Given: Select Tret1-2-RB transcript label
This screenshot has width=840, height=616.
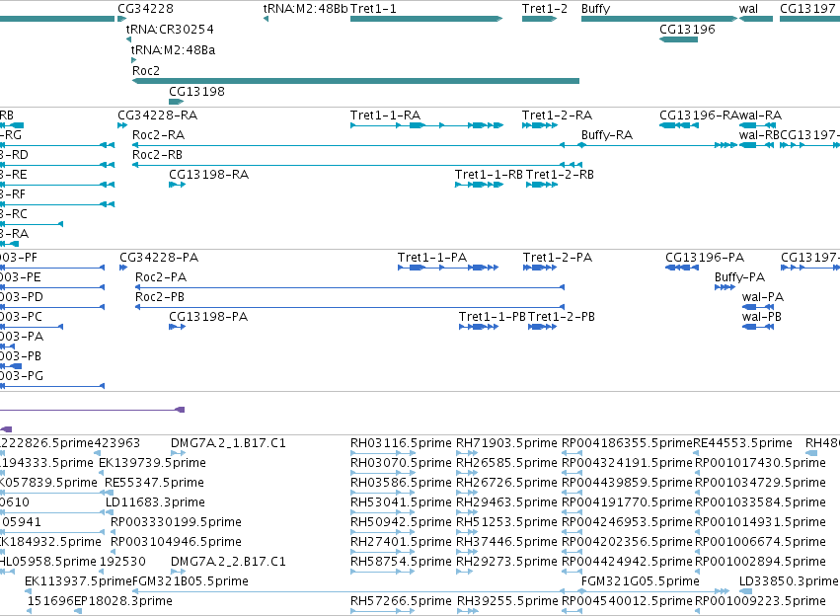Looking at the screenshot, I should tap(560, 175).
